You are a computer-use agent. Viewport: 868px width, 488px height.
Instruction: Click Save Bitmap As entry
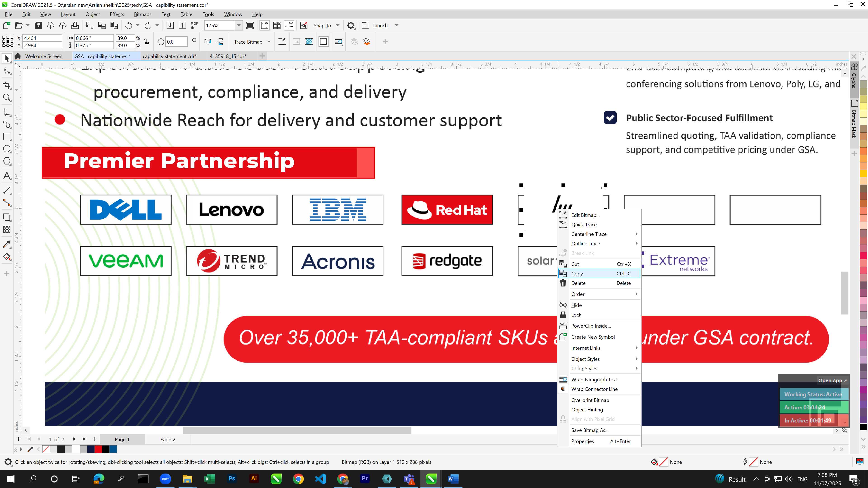click(x=599, y=430)
